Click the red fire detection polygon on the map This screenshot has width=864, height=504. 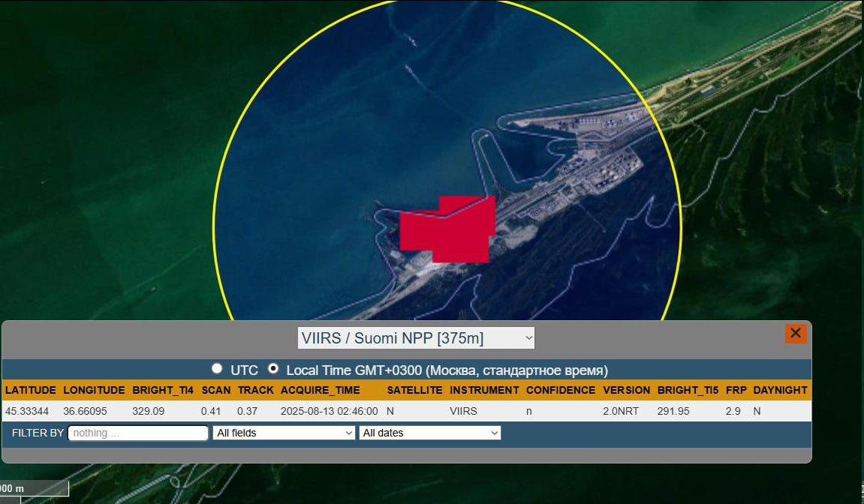click(447, 229)
